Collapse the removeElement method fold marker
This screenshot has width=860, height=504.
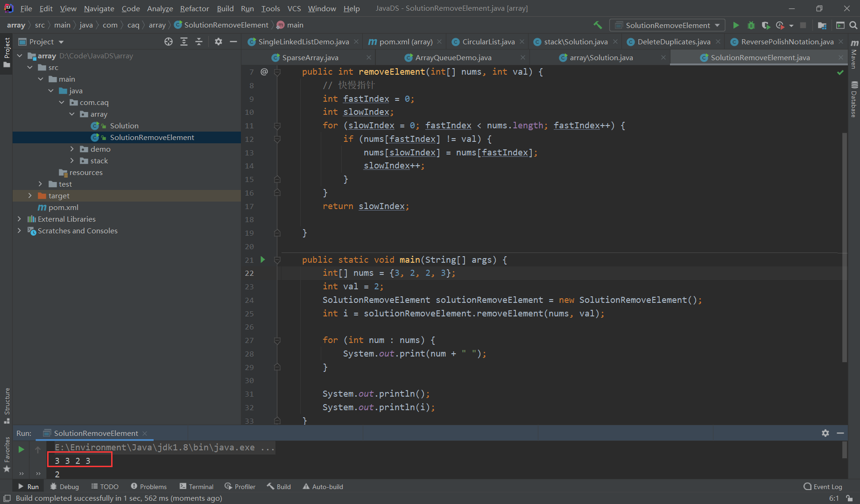[277, 72]
